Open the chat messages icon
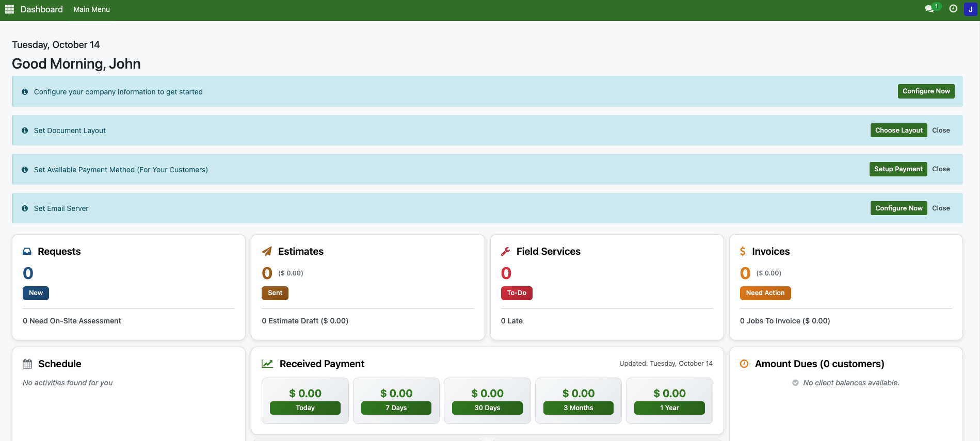This screenshot has width=980, height=441. (x=929, y=9)
